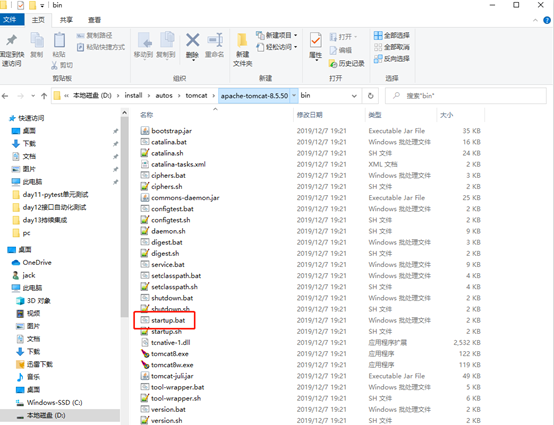Select catalina-tasks.xml file

point(178,164)
